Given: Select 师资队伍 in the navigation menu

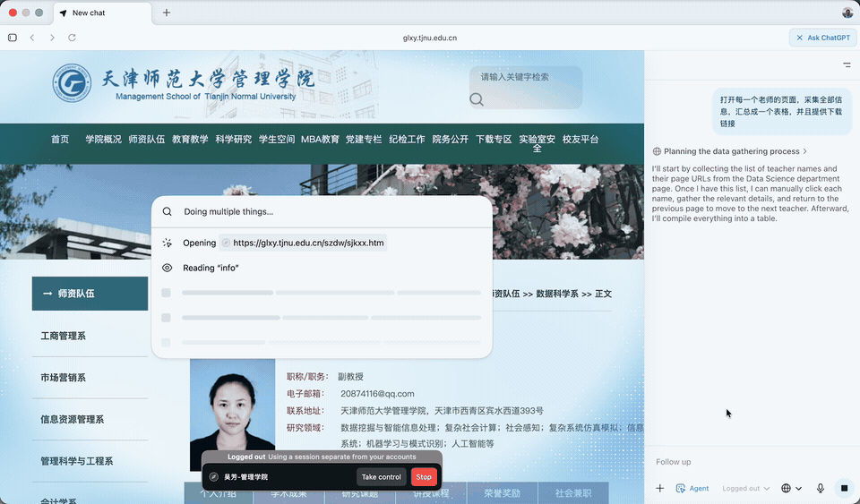Looking at the screenshot, I should 146,140.
